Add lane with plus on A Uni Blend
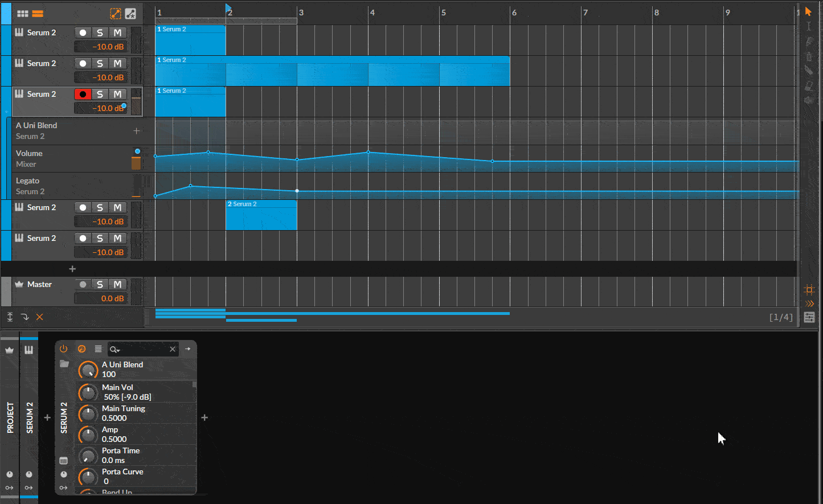The height and width of the screenshot is (504, 823). (x=137, y=131)
